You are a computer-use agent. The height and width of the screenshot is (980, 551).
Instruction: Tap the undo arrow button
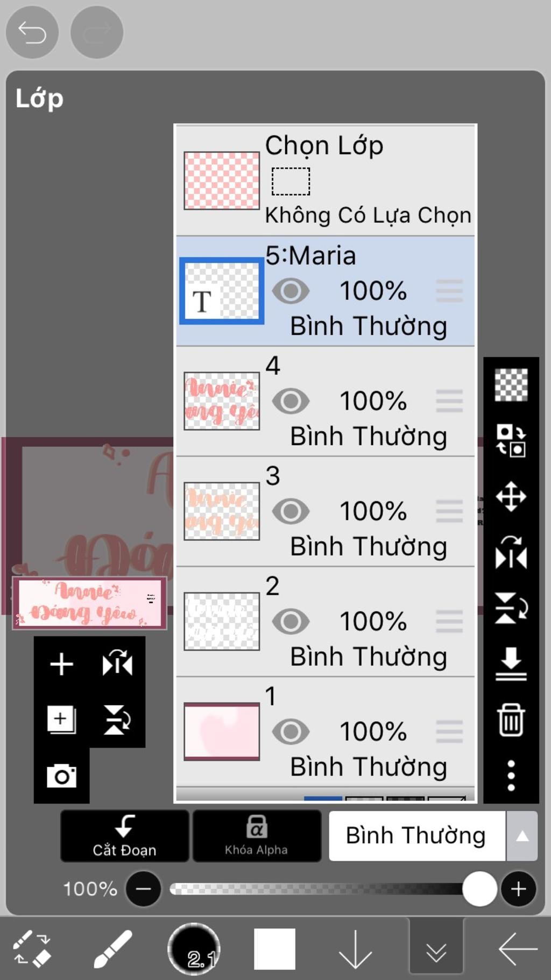(32, 32)
